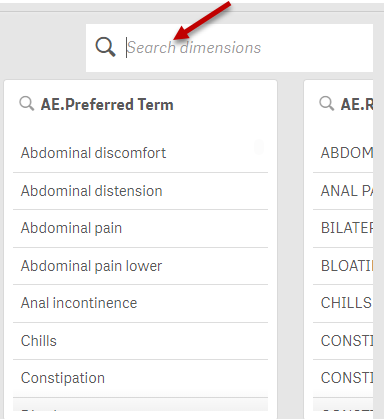Select ABDOM entry in second list
Screen dimensions: 384x419
click(343, 153)
